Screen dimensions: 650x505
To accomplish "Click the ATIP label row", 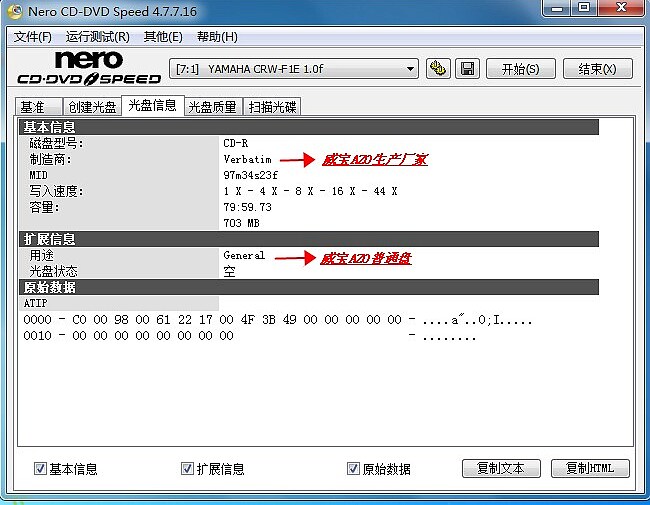I will 119,303.
